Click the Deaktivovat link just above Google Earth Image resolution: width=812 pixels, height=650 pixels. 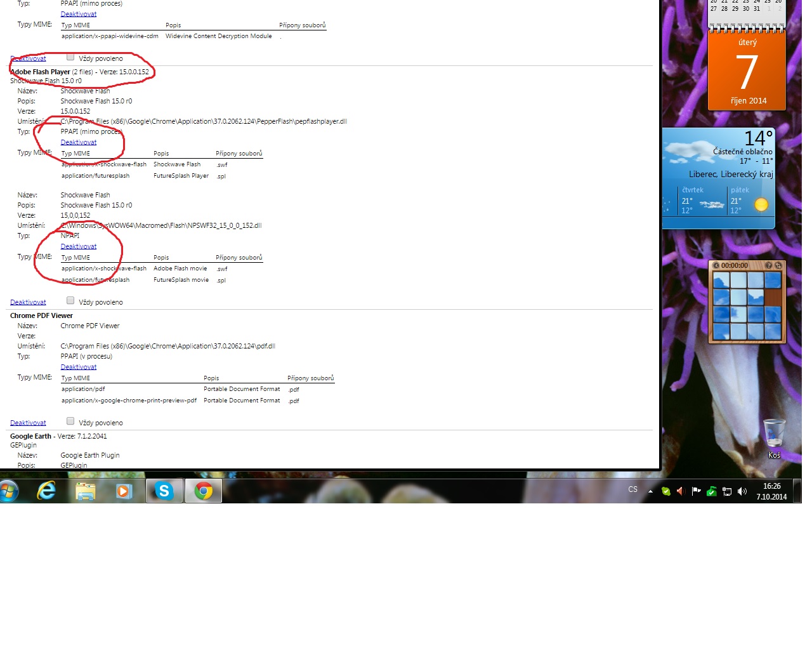pos(28,423)
